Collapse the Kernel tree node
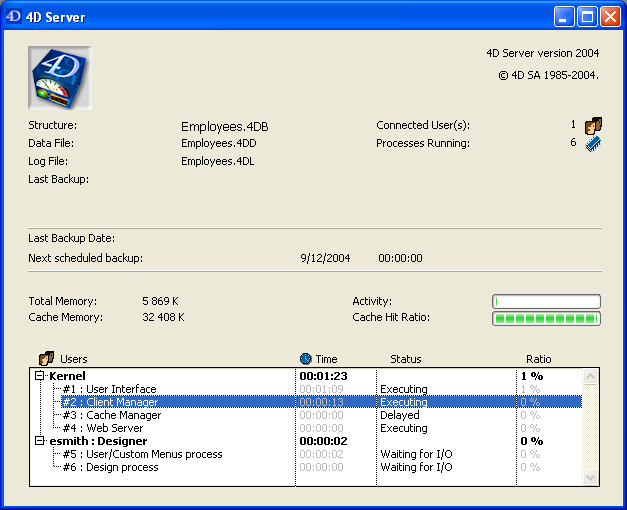627x510 pixels. [40, 376]
